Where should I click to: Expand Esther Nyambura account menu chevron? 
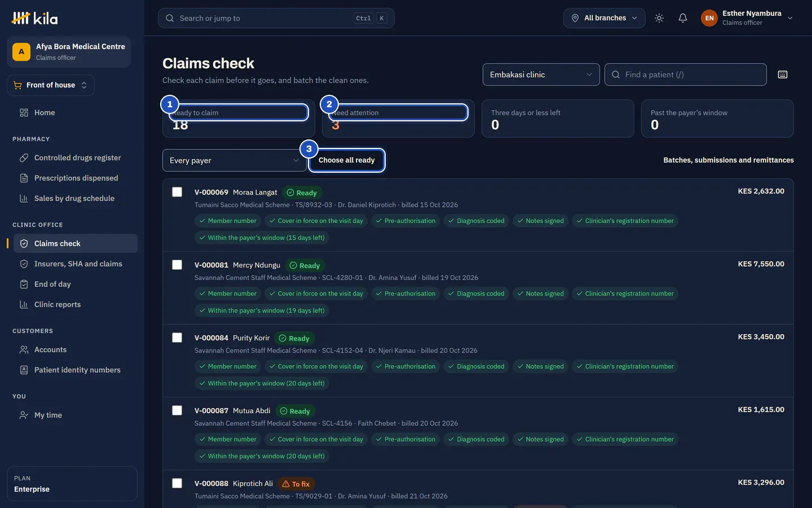pos(790,18)
